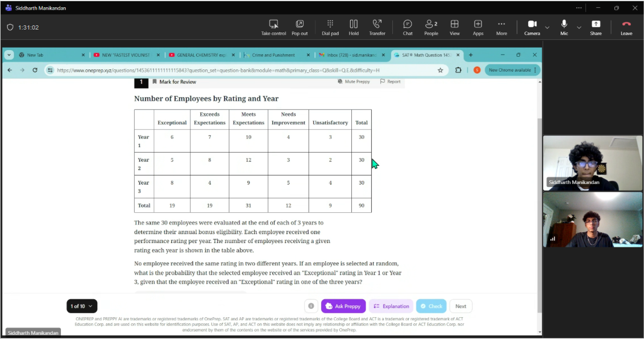Open a new browser tab with plus
Viewport: 644px width, 339px height.
(471, 55)
